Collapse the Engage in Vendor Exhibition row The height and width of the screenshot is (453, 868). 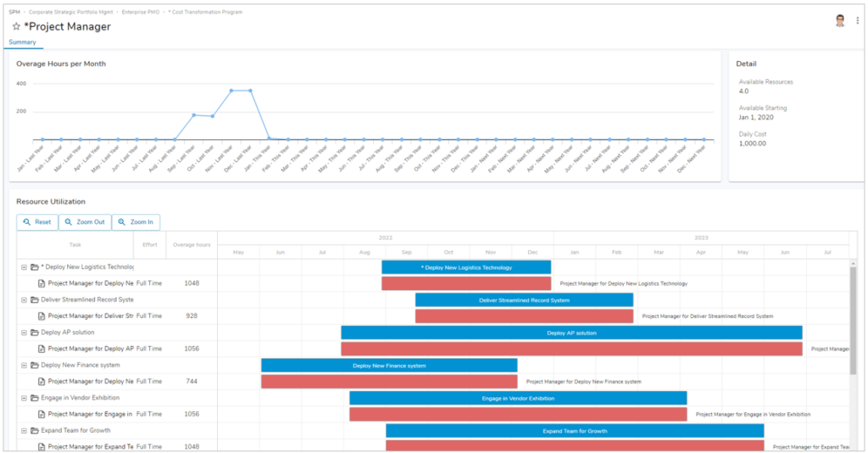tap(24, 398)
